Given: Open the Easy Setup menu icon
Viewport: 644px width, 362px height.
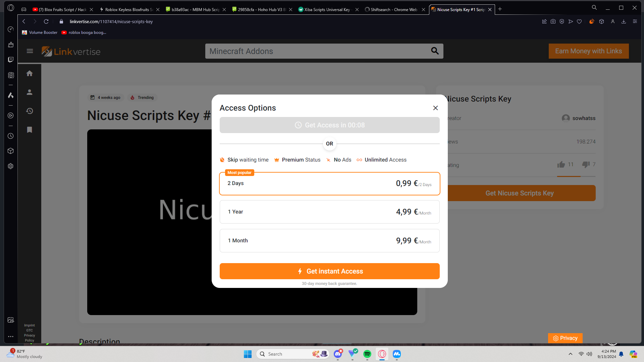Looking at the screenshot, I should click(635, 21).
